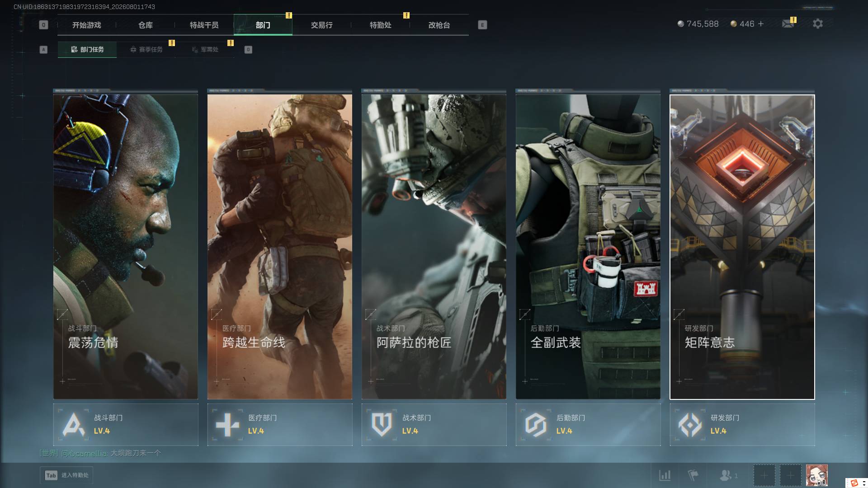
Task: Open the 仓库 tab
Action: tap(146, 25)
